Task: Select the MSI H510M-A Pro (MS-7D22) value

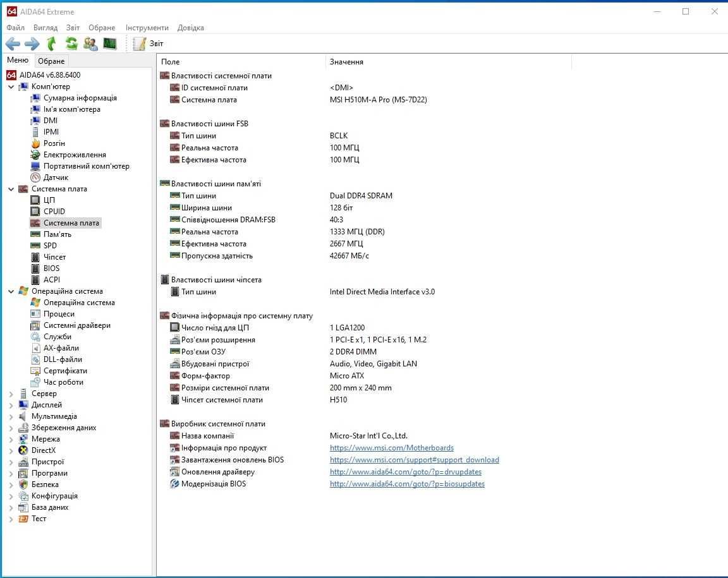Action: coord(379,100)
